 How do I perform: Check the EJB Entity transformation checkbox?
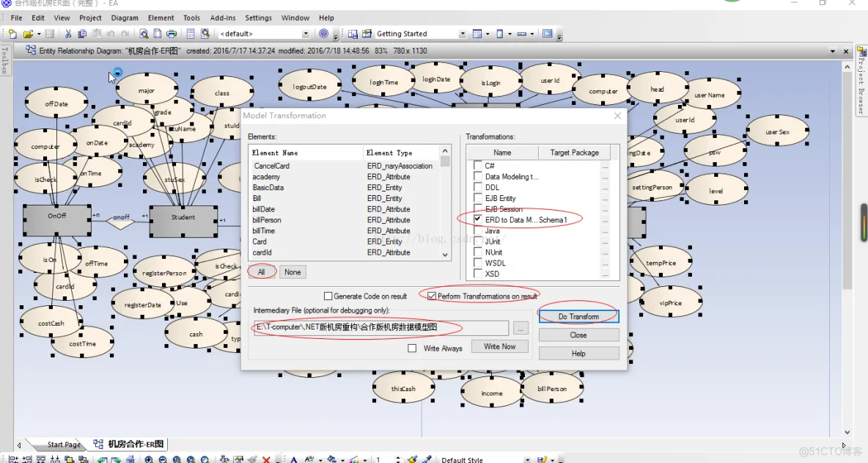coord(478,198)
